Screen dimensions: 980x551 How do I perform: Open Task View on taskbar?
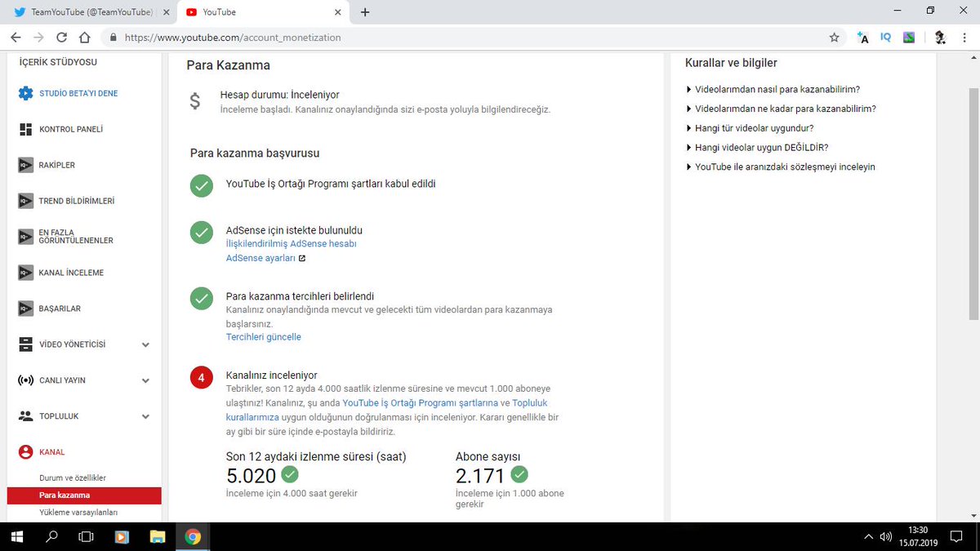pyautogui.click(x=86, y=536)
